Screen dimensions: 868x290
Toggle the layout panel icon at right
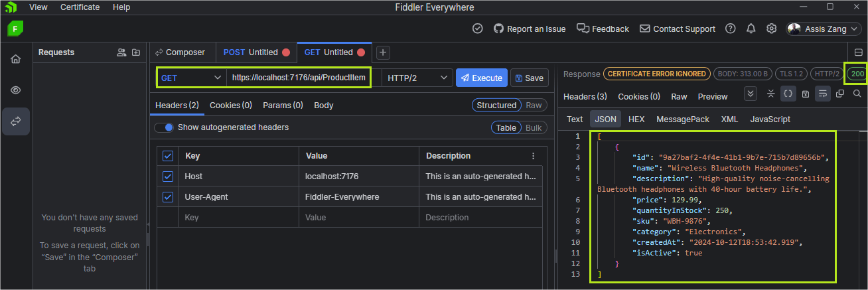coord(859,52)
